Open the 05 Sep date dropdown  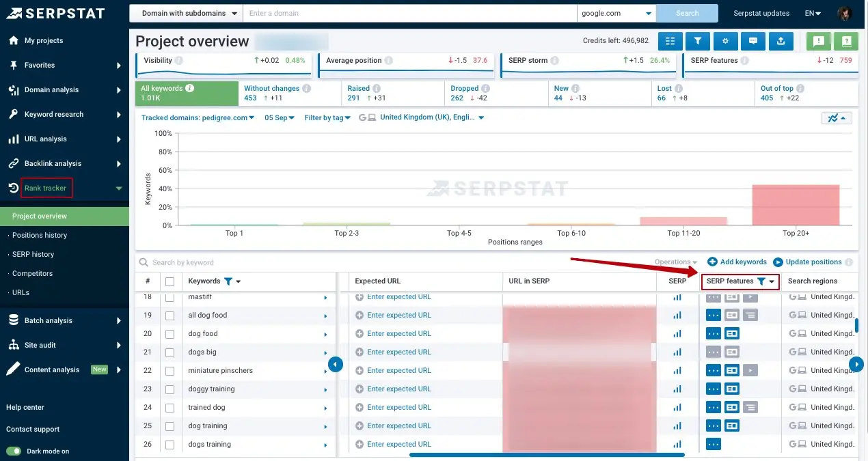click(x=280, y=118)
